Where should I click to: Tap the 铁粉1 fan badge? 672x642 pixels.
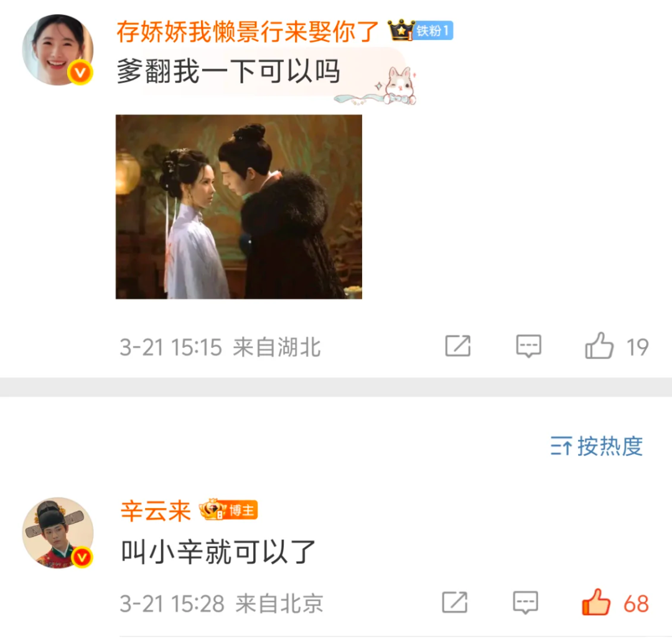pyautogui.click(x=434, y=31)
